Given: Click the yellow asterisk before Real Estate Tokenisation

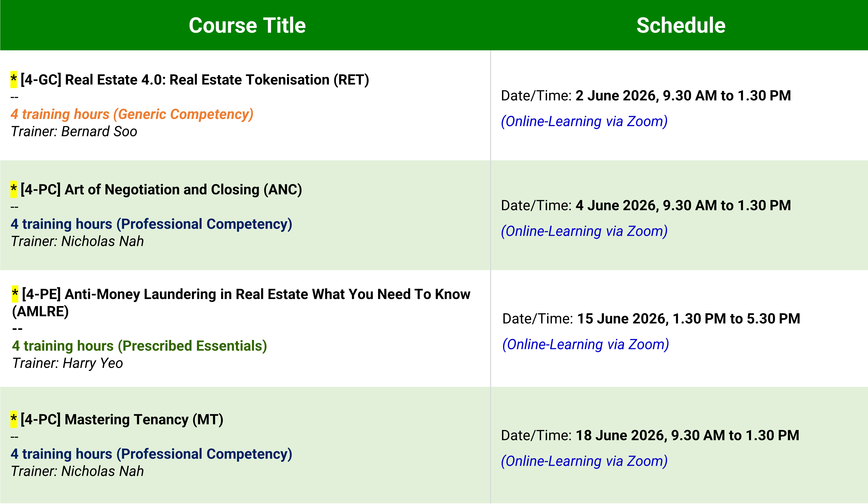Looking at the screenshot, I should (x=13, y=80).
